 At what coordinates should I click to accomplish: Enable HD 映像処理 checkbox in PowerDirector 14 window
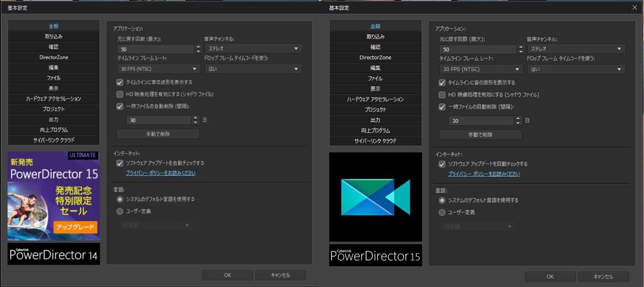pyautogui.click(x=120, y=94)
